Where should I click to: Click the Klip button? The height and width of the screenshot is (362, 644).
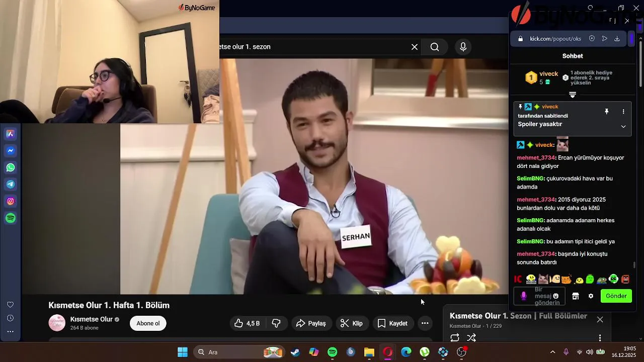point(352,323)
